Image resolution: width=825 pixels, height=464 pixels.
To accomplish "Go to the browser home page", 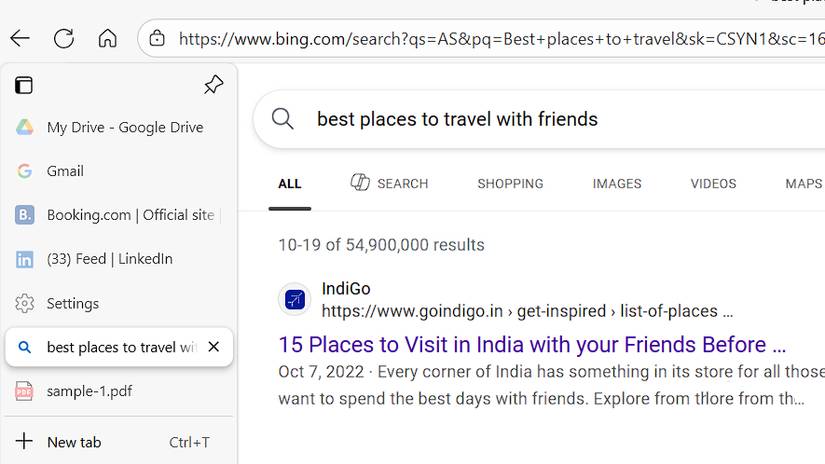I will pyautogui.click(x=107, y=39).
